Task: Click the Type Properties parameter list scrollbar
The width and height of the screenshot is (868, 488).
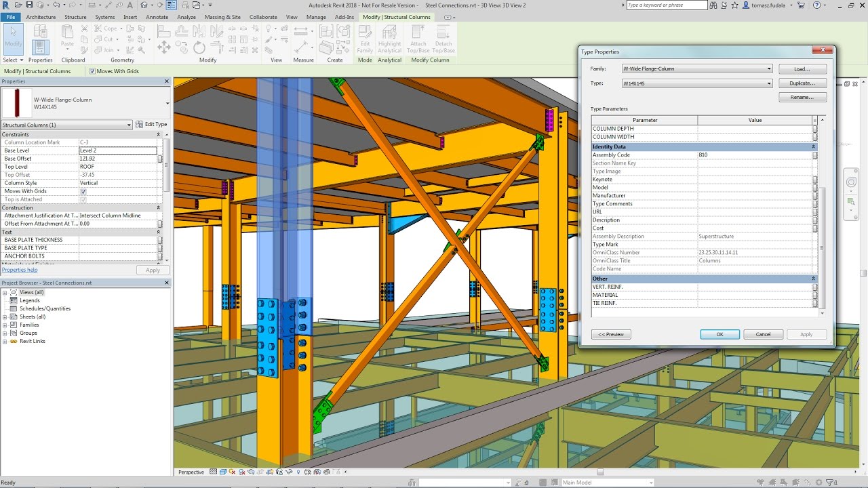Action: pos(823,247)
